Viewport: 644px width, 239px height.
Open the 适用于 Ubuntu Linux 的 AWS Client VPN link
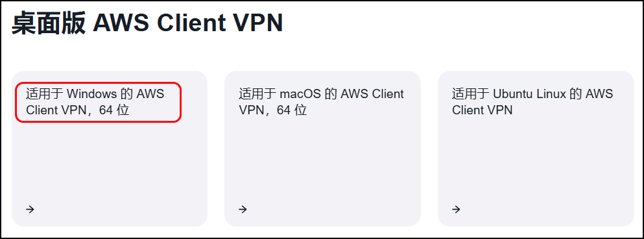(532, 102)
